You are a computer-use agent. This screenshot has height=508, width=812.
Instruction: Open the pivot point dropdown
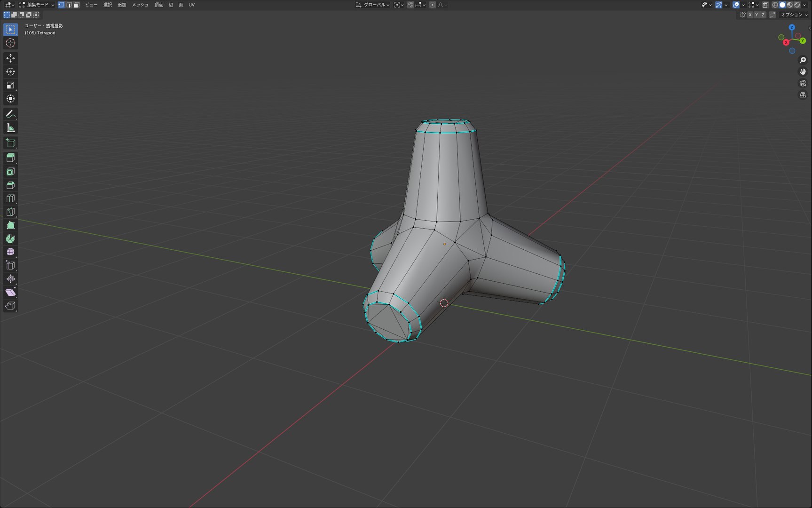pyautogui.click(x=399, y=5)
